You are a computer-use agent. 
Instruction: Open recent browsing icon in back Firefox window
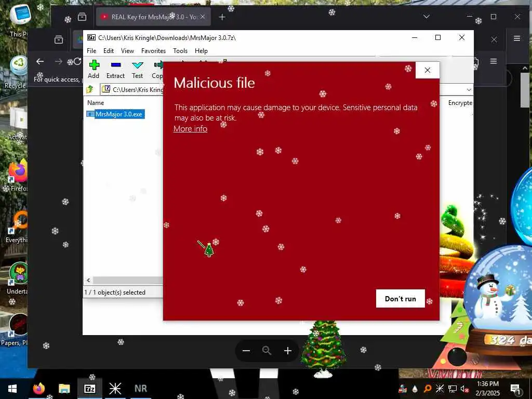tap(82, 17)
